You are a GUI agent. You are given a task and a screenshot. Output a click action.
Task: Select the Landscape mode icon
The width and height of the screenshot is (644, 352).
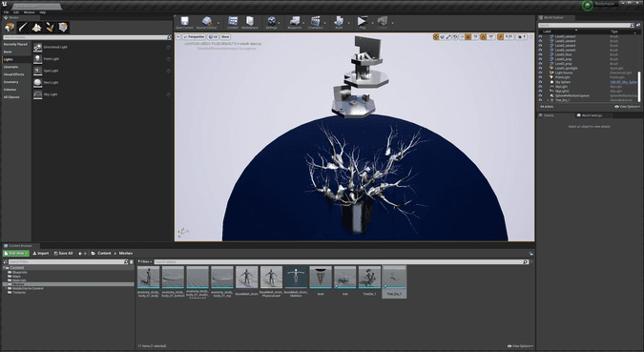[x=36, y=28]
